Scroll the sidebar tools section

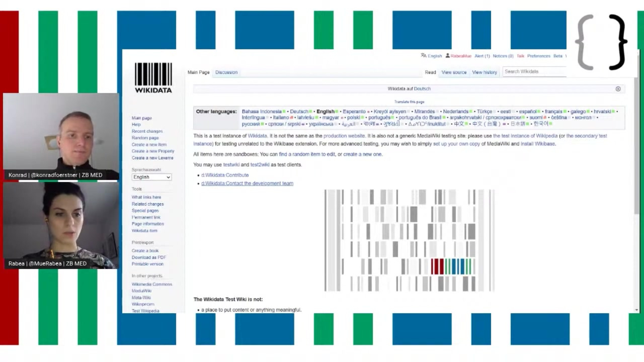[136, 189]
